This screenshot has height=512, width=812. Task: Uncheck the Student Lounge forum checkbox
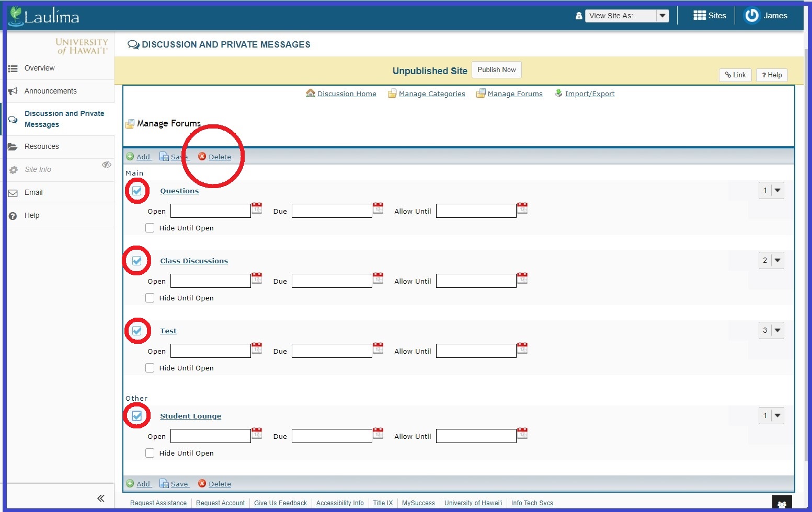(x=137, y=416)
